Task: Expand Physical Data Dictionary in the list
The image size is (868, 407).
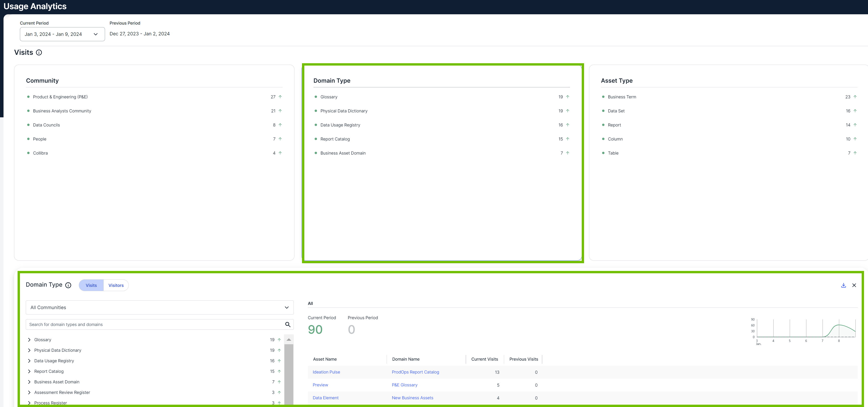Action: click(x=29, y=350)
